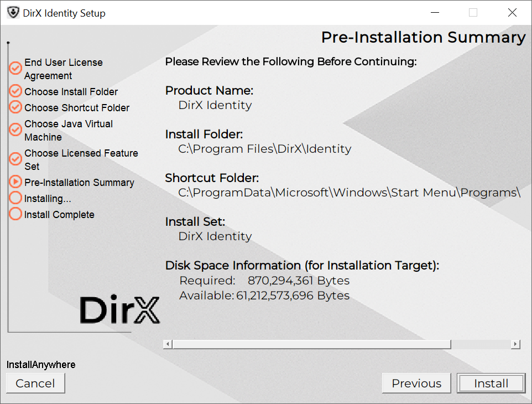The width and height of the screenshot is (532, 404).
Task: Click the horizontal scrollbar thumb
Action: click(x=311, y=344)
